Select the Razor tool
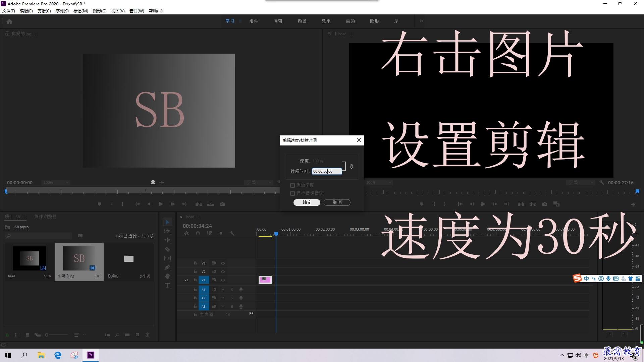This screenshot has height=362, width=644. [x=167, y=249]
